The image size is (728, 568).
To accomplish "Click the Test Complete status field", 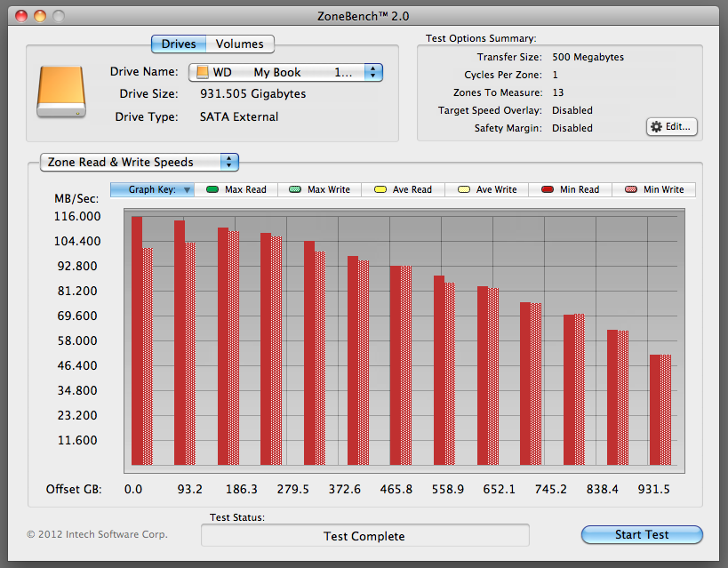I will click(x=365, y=536).
